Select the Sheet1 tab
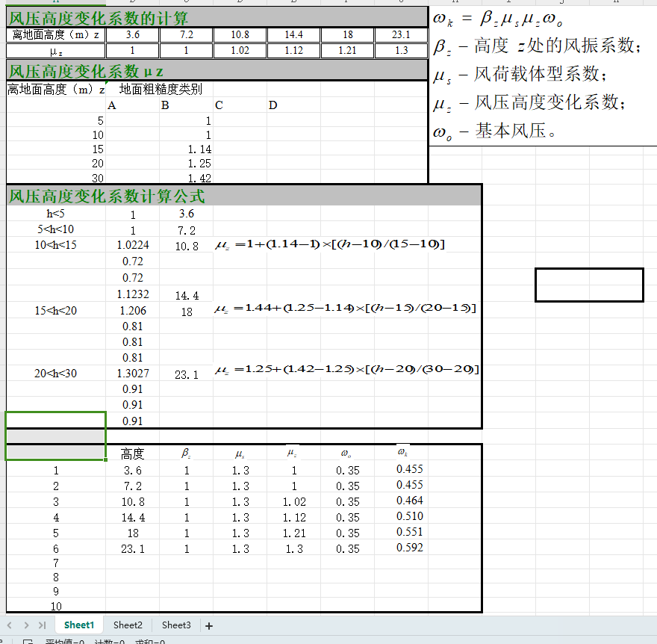The height and width of the screenshot is (644, 657). pos(79,625)
